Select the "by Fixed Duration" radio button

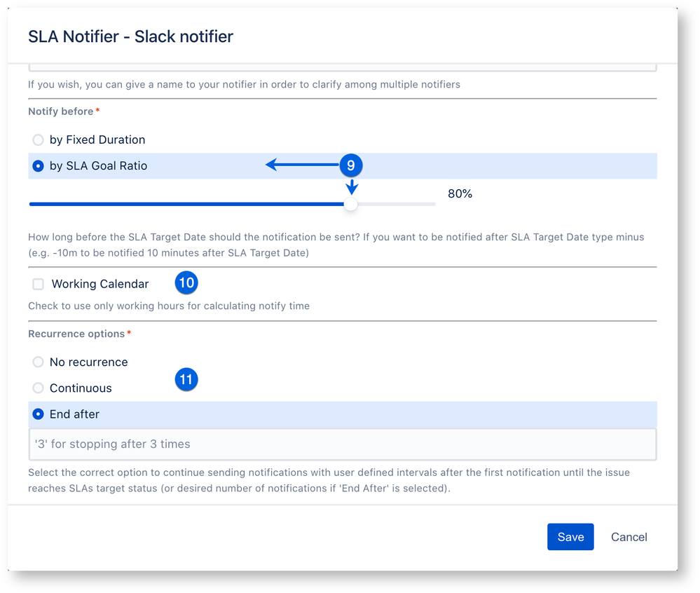pos(38,139)
